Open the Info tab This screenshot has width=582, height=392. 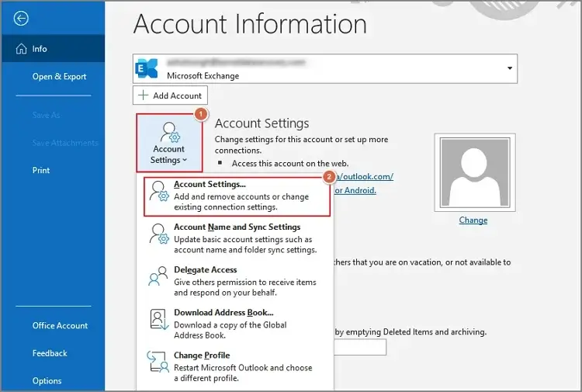pos(53,49)
